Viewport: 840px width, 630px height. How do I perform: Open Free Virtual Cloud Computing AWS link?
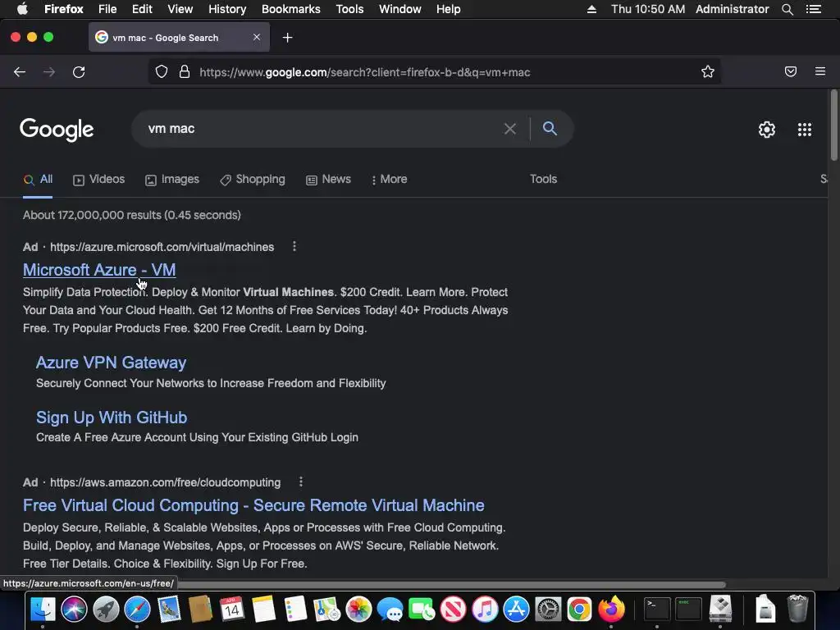click(x=253, y=505)
